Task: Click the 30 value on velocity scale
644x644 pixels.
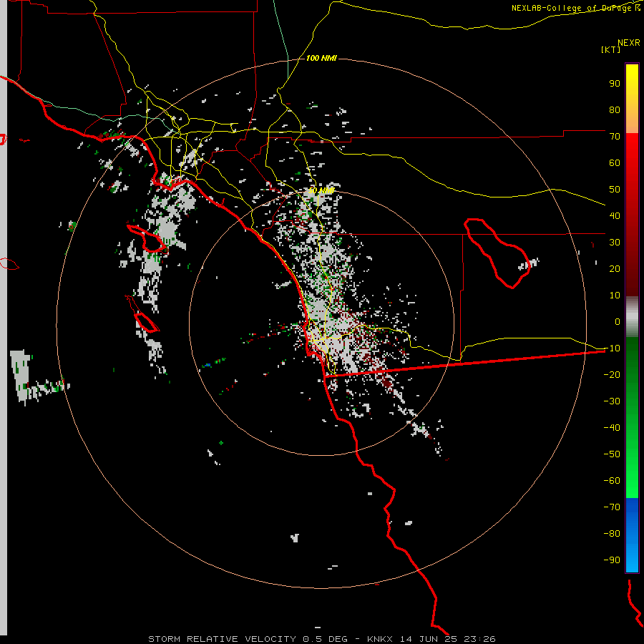Action: click(x=615, y=243)
